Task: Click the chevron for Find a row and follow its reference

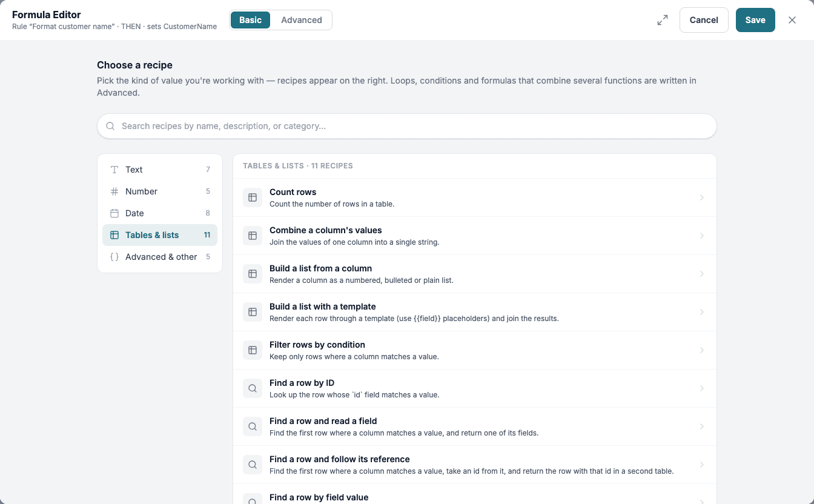Action: [x=702, y=465]
